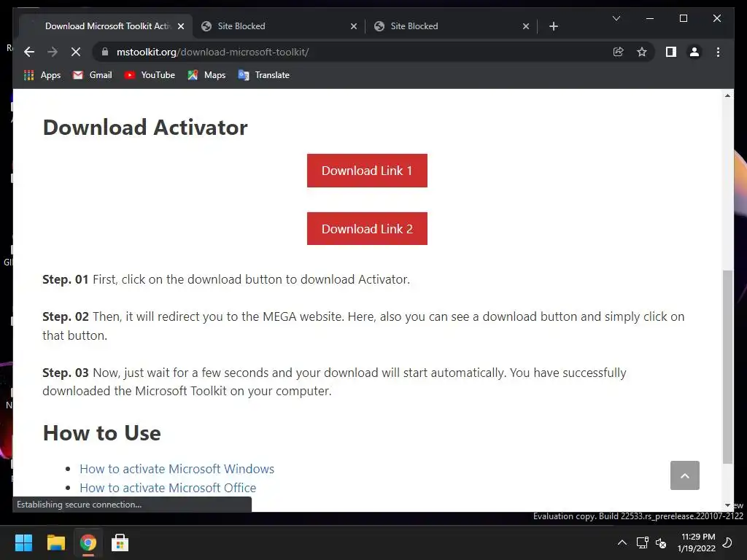This screenshot has height=560, width=747.
Task: Click the Download Activator heading
Action: [x=145, y=128]
